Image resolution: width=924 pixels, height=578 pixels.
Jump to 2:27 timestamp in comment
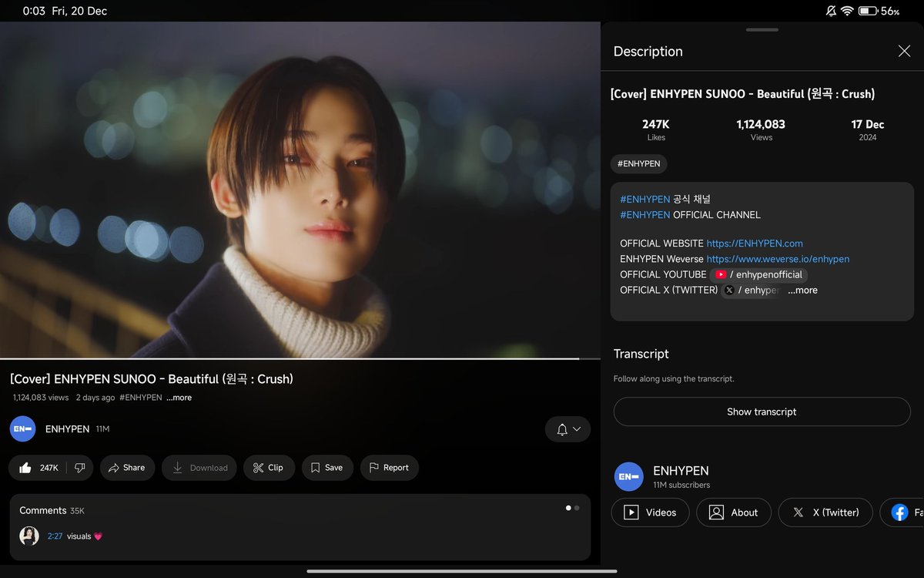[55, 536]
